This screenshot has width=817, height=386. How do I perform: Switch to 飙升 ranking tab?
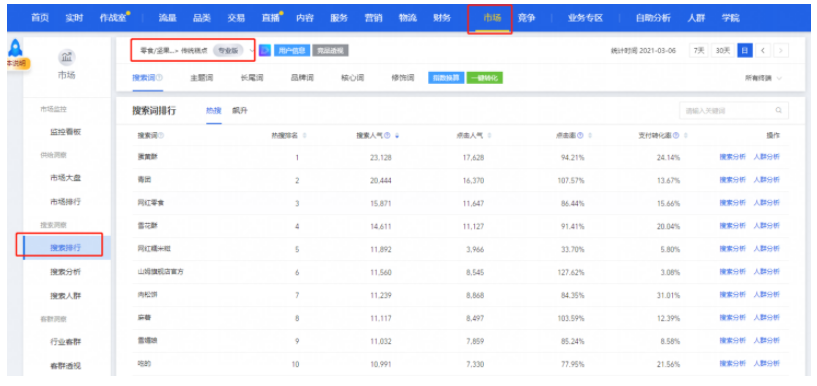[240, 110]
